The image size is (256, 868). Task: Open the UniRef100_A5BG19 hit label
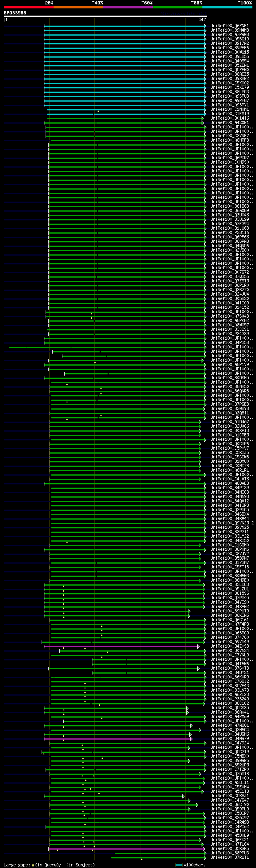pos(230,39)
